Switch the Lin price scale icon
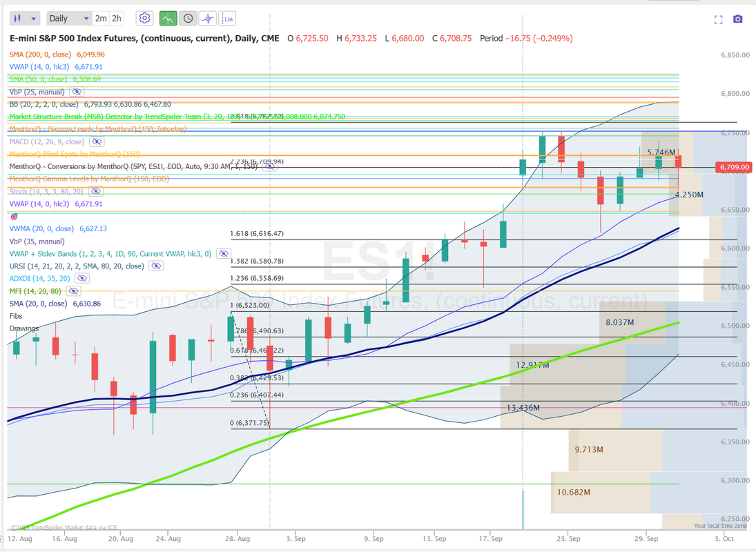The width and height of the screenshot is (756, 552). (229, 19)
